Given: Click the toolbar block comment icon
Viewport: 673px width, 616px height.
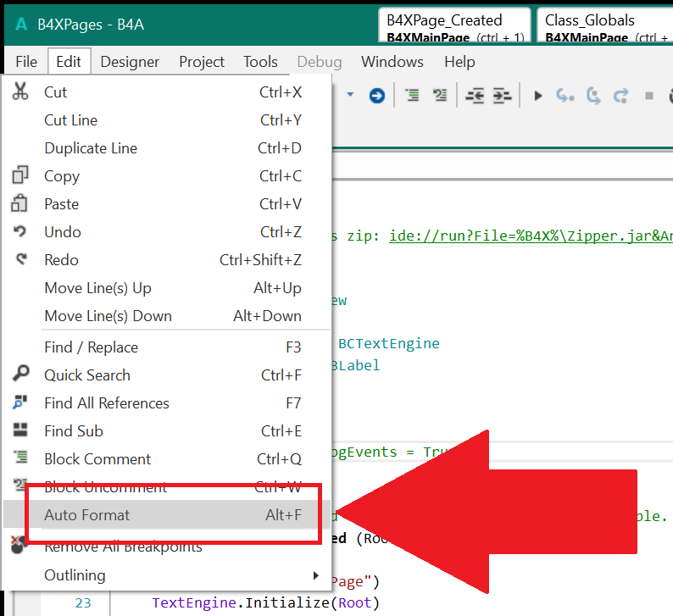Looking at the screenshot, I should coord(413,95).
